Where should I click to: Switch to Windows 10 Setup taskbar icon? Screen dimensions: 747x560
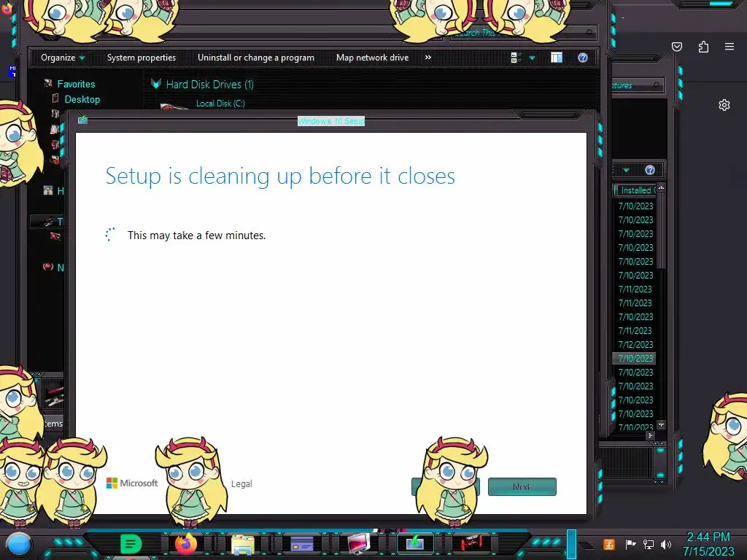coord(415,543)
